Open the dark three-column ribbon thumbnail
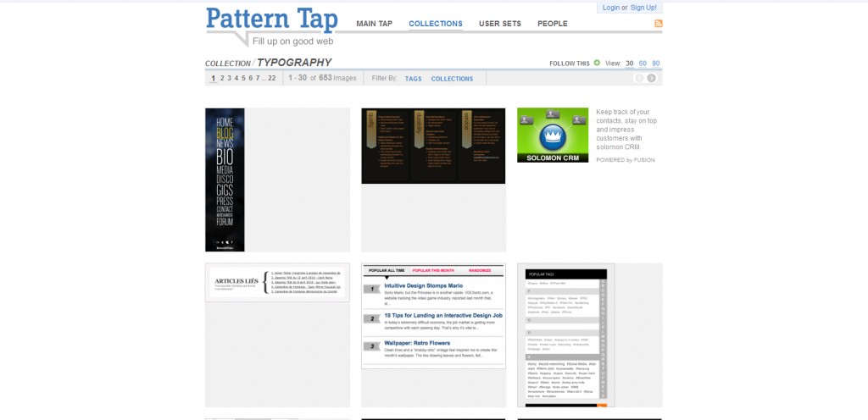The height and width of the screenshot is (420, 868). (x=433, y=146)
